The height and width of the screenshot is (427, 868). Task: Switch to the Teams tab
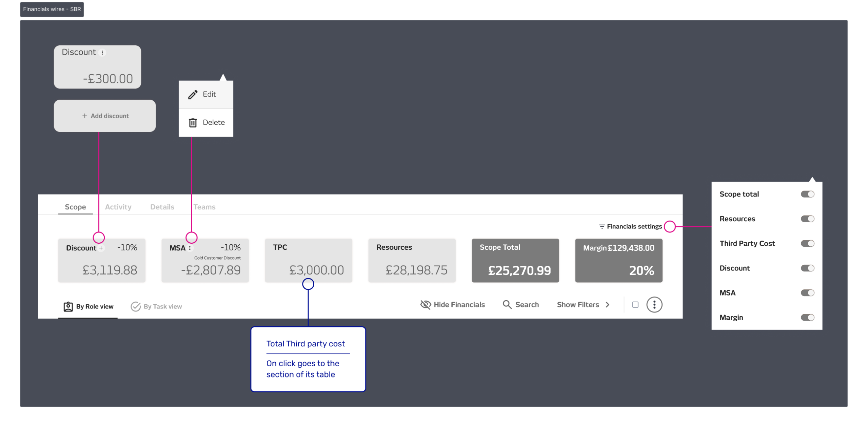click(x=204, y=207)
